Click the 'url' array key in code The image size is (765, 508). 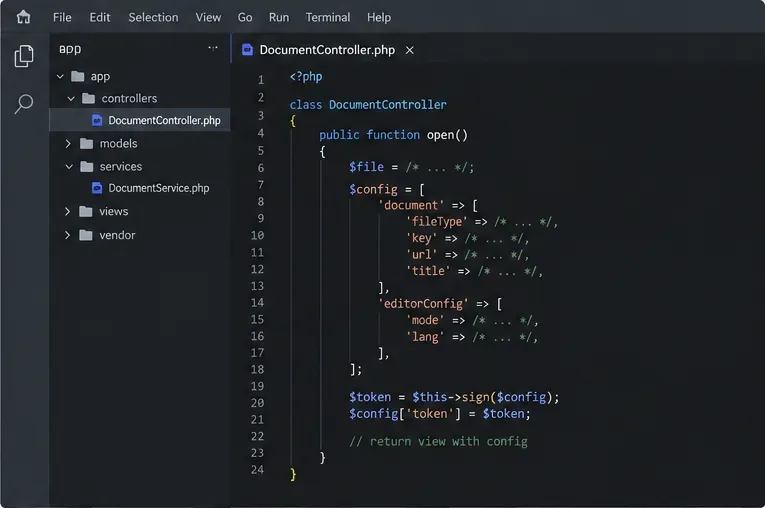tap(422, 255)
